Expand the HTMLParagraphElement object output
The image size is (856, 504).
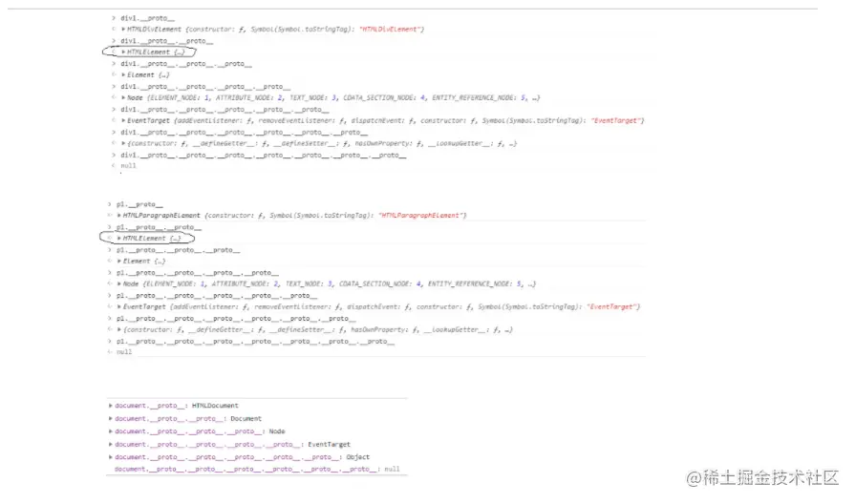point(119,216)
